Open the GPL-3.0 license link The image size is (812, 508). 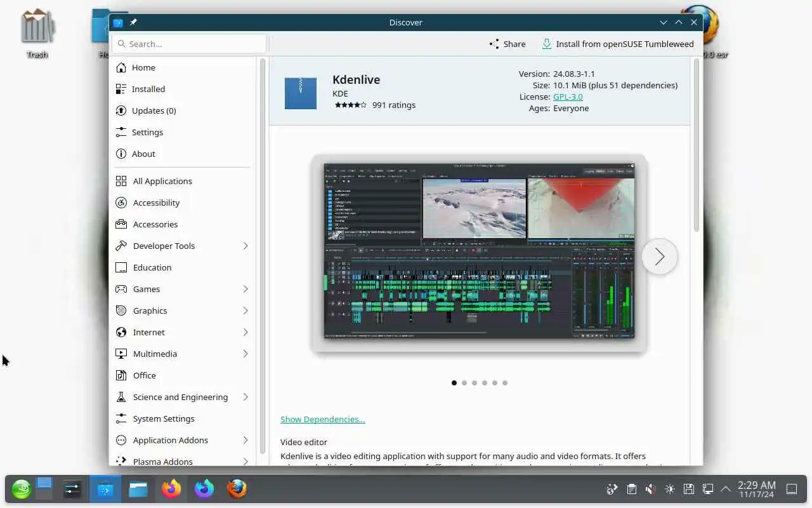(x=568, y=97)
